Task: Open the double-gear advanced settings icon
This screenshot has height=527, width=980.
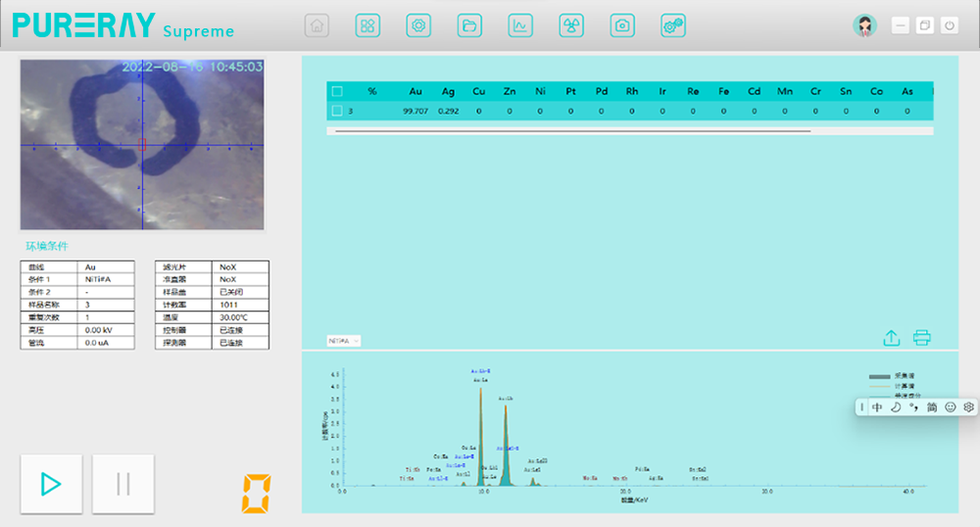Action: (x=673, y=26)
